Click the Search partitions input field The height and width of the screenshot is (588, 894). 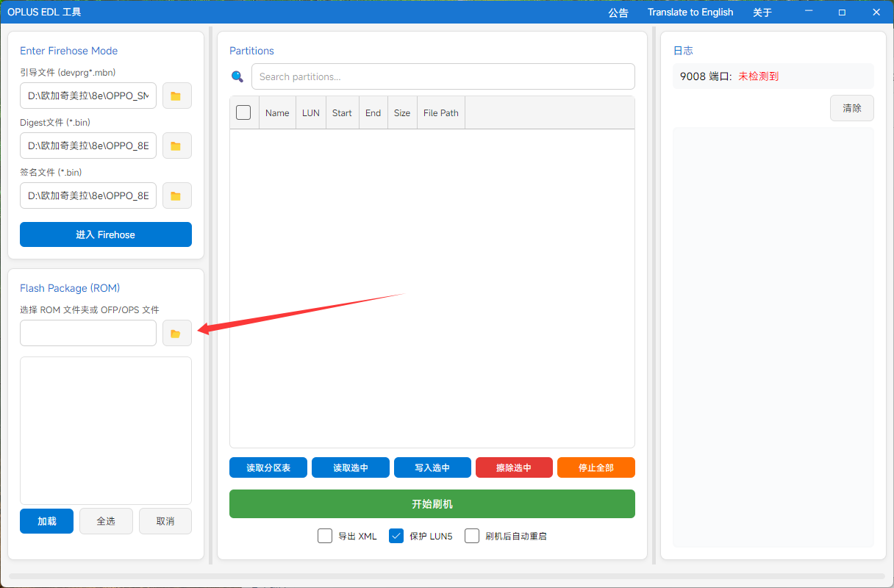(443, 76)
